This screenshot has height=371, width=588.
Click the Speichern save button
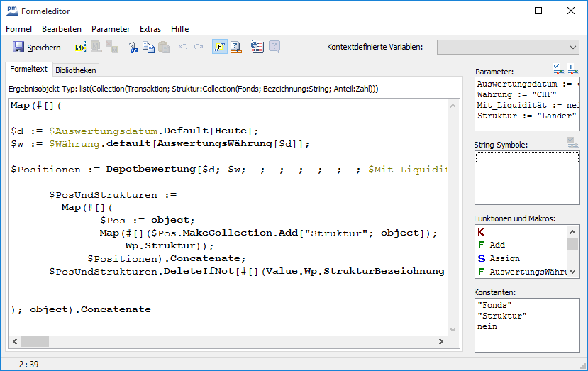37,48
